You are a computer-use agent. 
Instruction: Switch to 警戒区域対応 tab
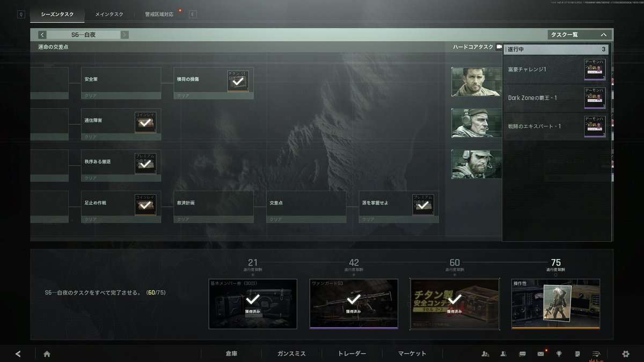click(x=159, y=14)
